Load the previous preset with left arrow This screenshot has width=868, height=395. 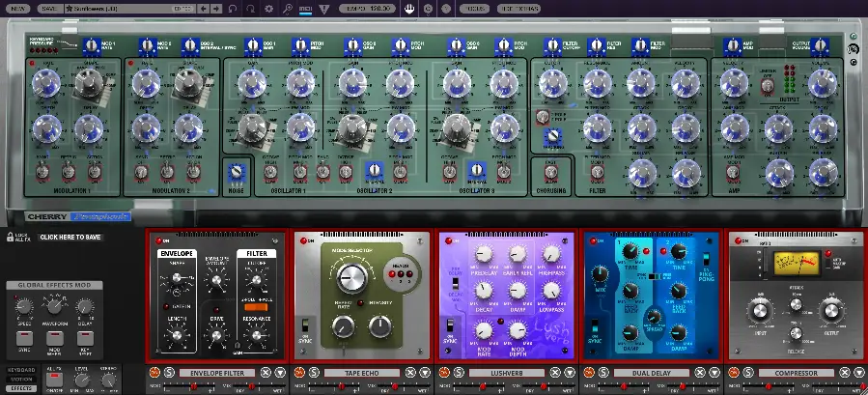[203, 9]
